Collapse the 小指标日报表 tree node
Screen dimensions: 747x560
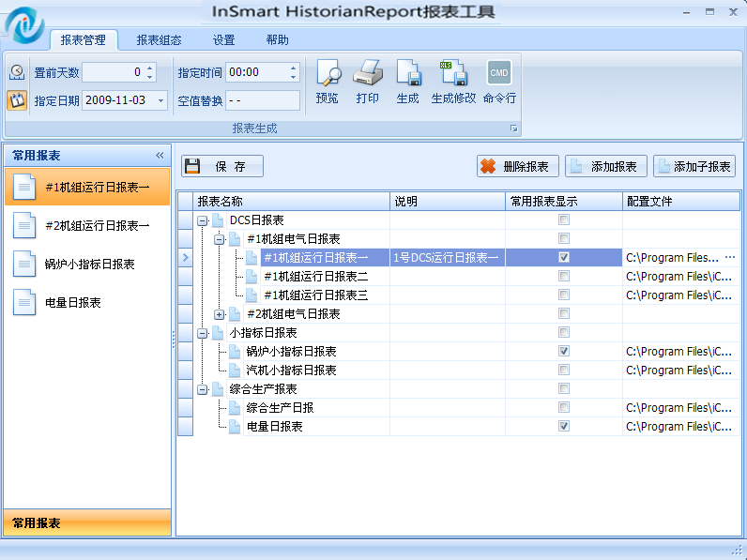click(x=203, y=333)
